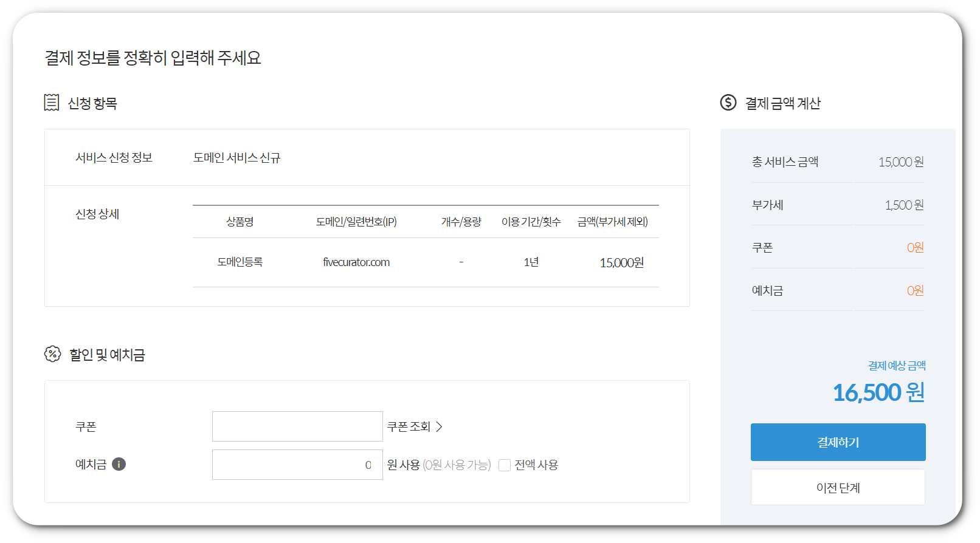The height and width of the screenshot is (543, 980).
Task: Click the 결제하기 payment button
Action: click(838, 442)
